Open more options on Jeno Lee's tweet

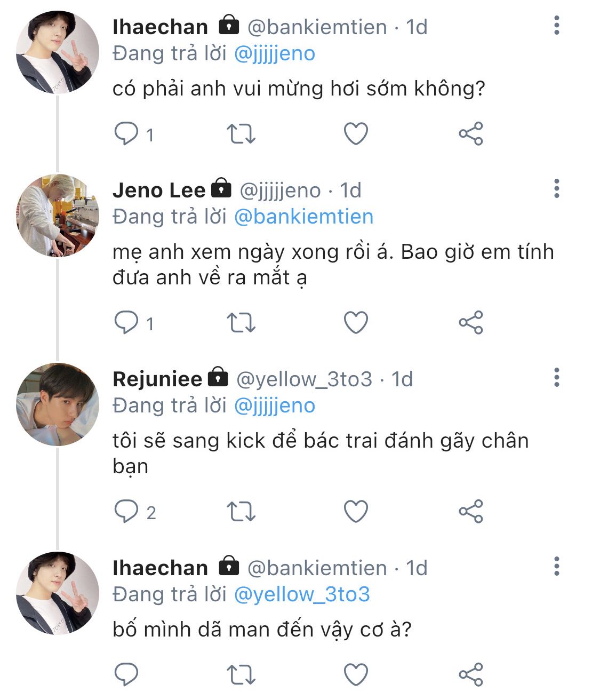coord(556,189)
